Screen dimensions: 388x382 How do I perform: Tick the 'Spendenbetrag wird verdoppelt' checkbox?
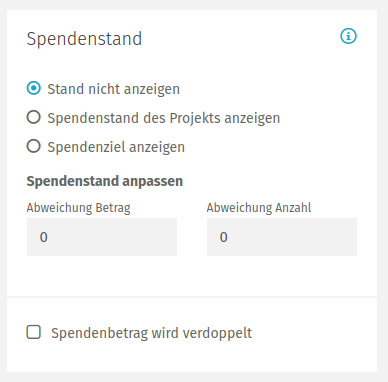[x=34, y=332]
